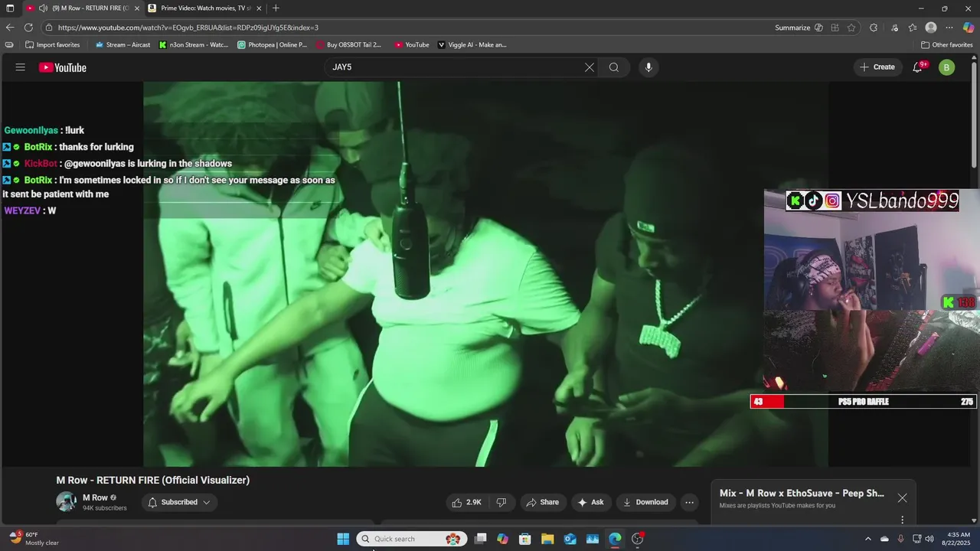The width and height of the screenshot is (980, 551).
Task: Open Edge settings and more menu
Action: [949, 28]
